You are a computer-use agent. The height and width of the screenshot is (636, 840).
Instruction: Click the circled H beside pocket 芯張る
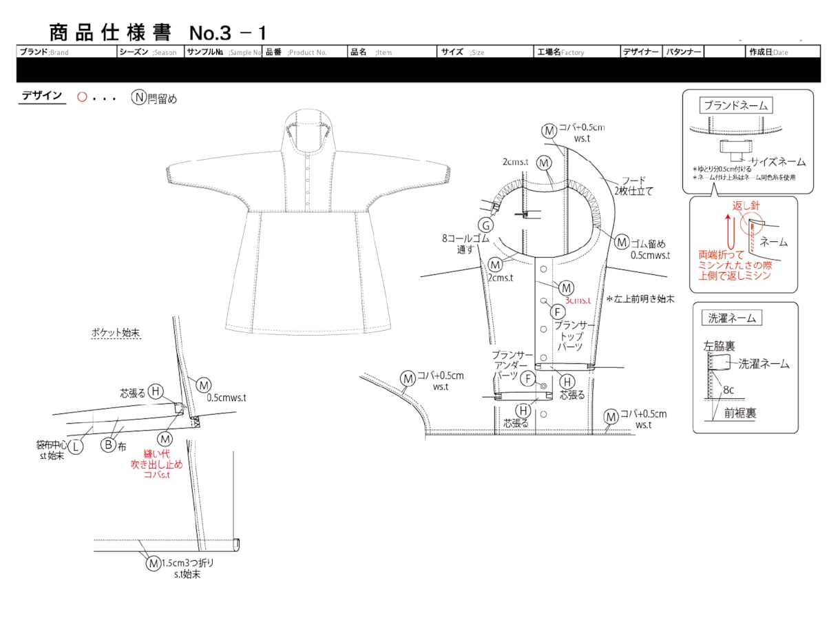click(157, 393)
